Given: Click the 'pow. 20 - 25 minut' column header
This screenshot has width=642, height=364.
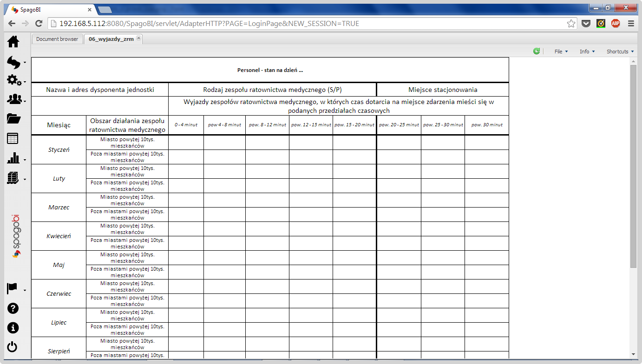Looking at the screenshot, I should (399, 125).
